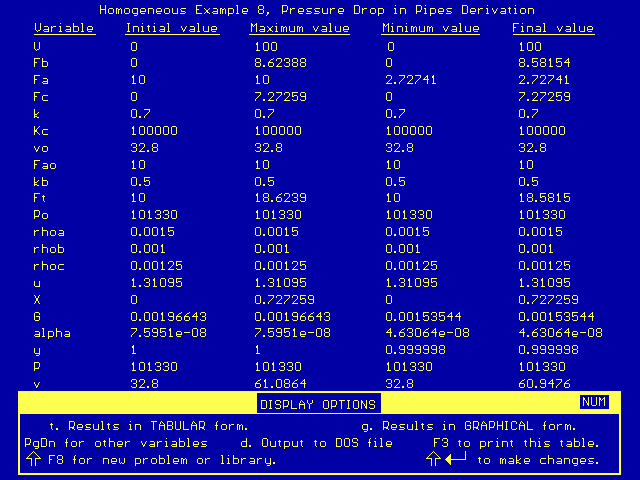Click 'PgDn for other variables'

pyautogui.click(x=116, y=442)
